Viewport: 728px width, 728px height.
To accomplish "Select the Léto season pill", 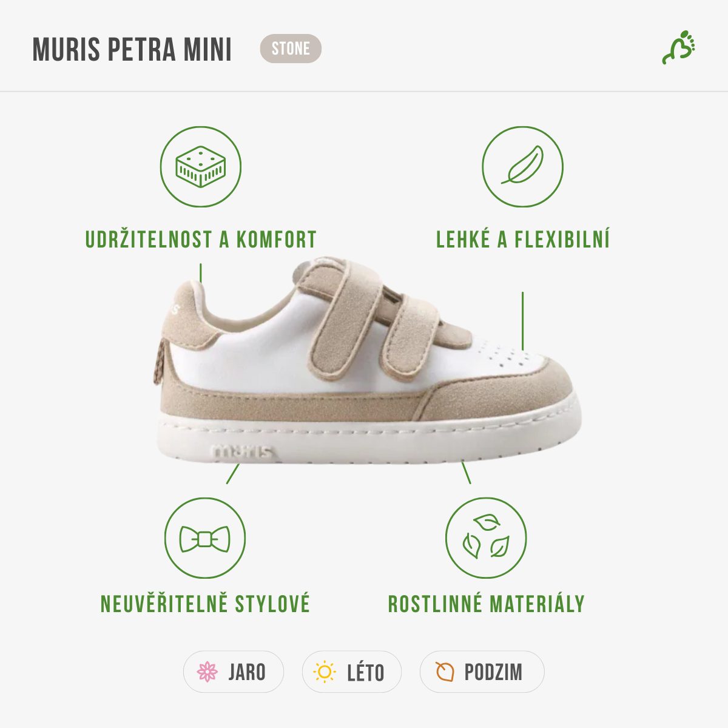I will 352,672.
